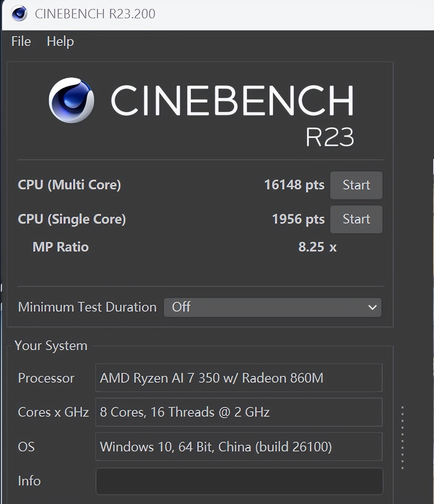
Task: Click the Info input field
Action: (239, 481)
